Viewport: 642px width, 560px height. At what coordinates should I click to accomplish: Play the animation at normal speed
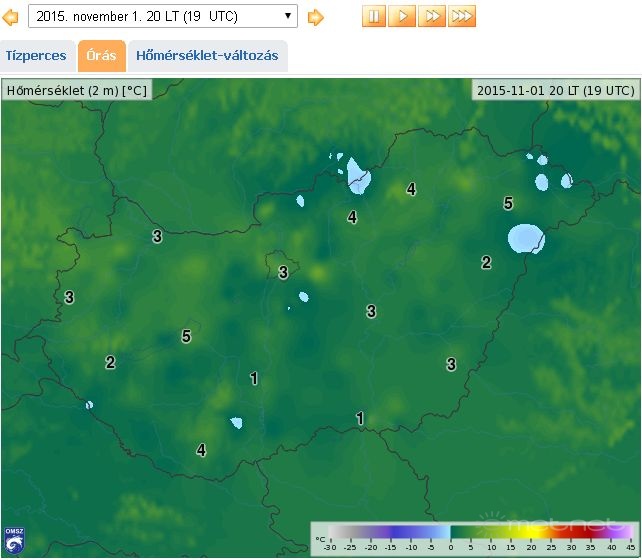402,16
